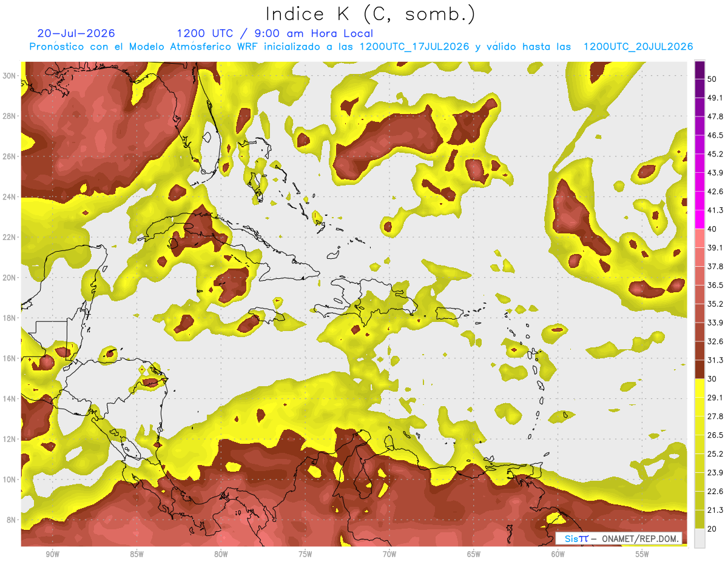The height and width of the screenshot is (562, 728).
Task: Click '1200 UTC / 9:00 am Hora Local' text
Action: click(x=275, y=33)
